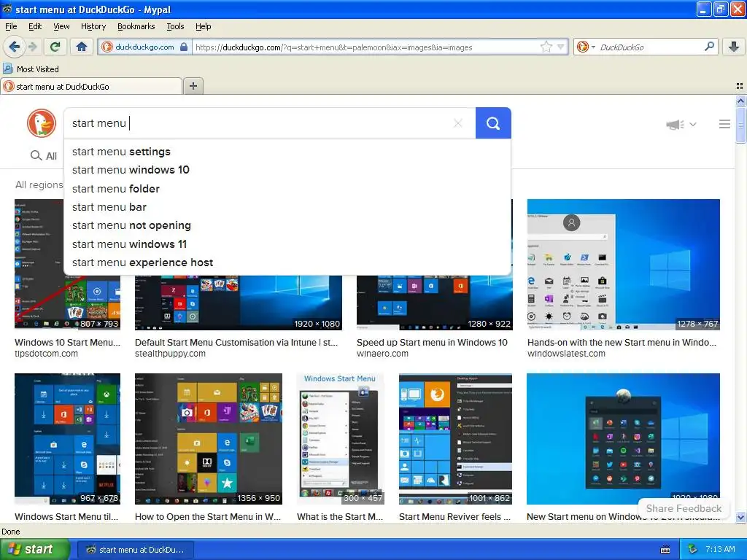Screen dimensions: 747x560
Task: Choose suggestion 'start menu experience host'
Action: point(287,262)
